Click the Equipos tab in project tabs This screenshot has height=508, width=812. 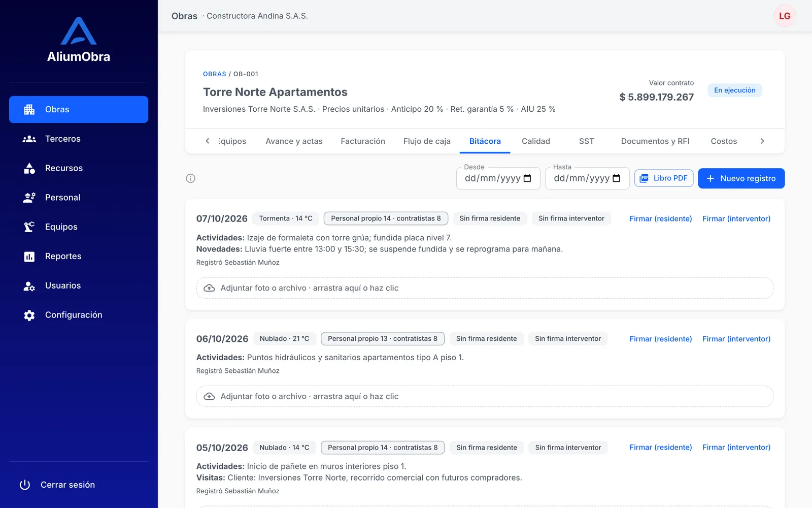pos(232,141)
